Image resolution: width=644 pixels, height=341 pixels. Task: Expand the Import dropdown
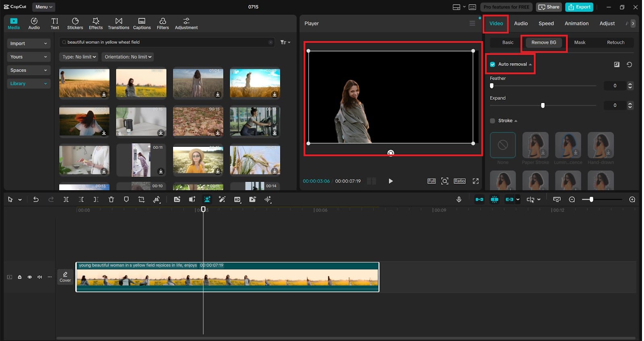point(29,43)
